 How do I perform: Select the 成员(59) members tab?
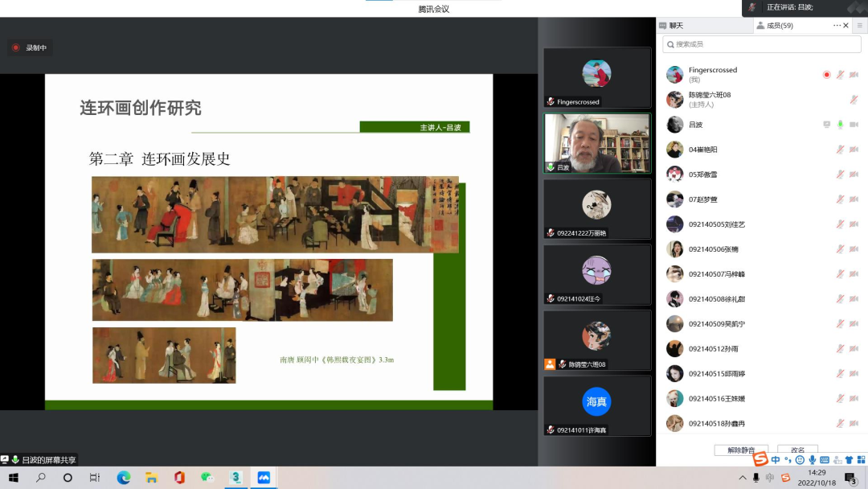[x=774, y=26]
